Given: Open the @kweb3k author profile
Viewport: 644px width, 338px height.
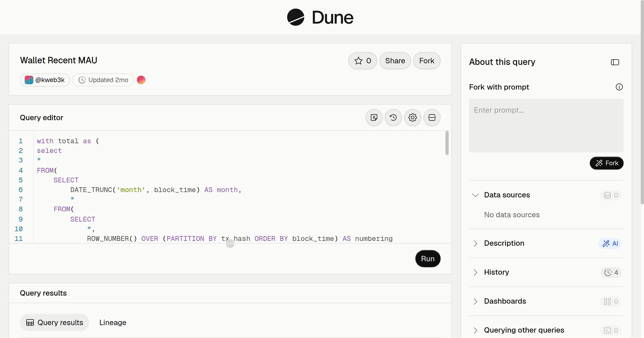Looking at the screenshot, I should tap(45, 80).
